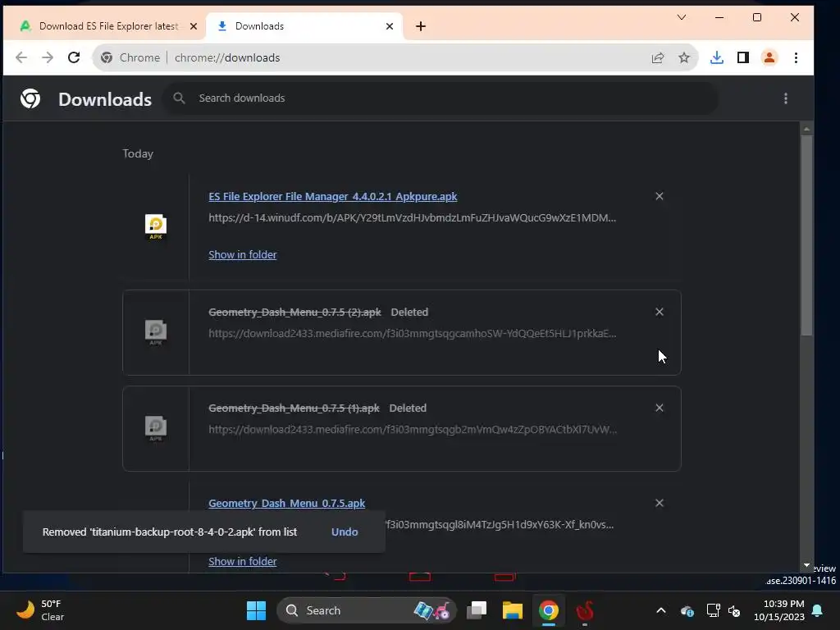Go forward to next page
Image resolution: width=840 pixels, height=630 pixels.
(48, 57)
